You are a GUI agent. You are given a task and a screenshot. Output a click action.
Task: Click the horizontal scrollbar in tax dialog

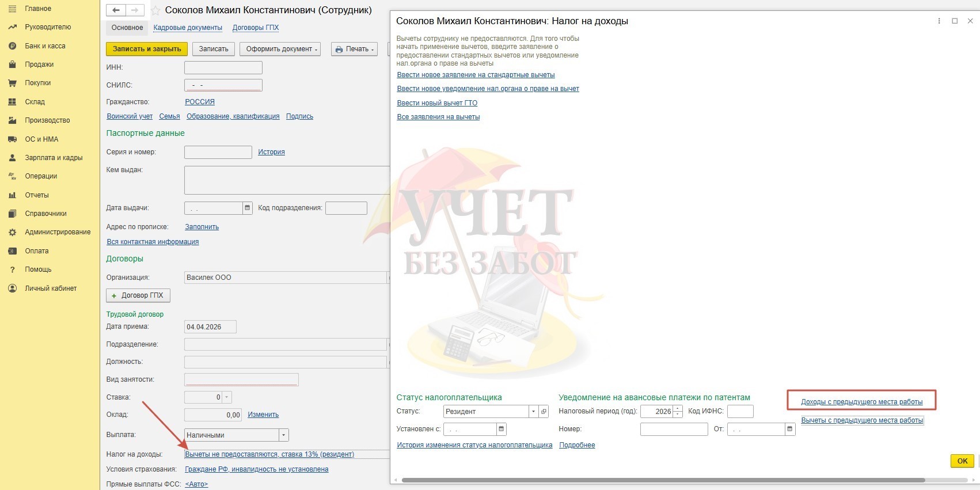coord(662,480)
